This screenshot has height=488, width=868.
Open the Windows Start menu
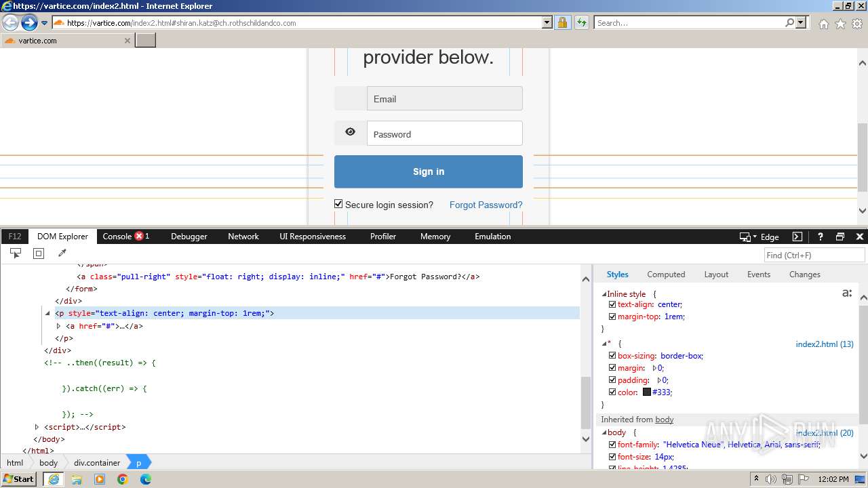point(19,479)
